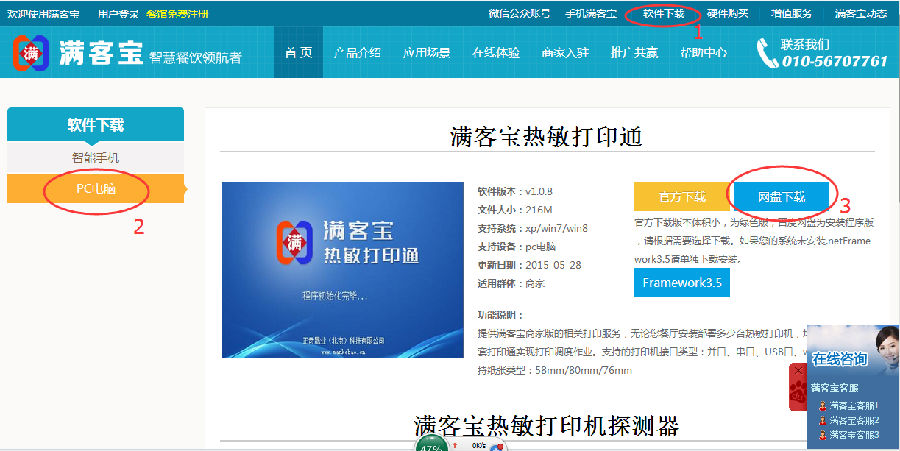Screen dimensions: 900x451
Task: Click the 满客宝 logo icon in header
Action: coord(32,54)
